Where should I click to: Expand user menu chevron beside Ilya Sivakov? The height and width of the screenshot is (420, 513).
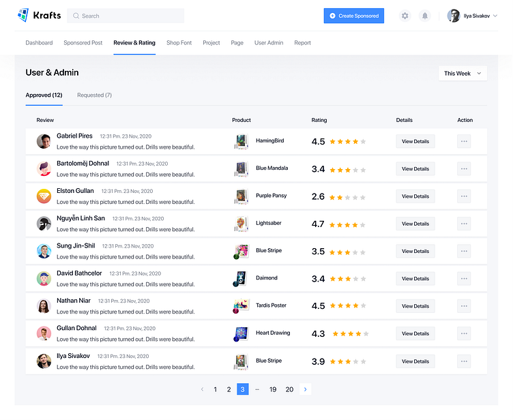(495, 16)
